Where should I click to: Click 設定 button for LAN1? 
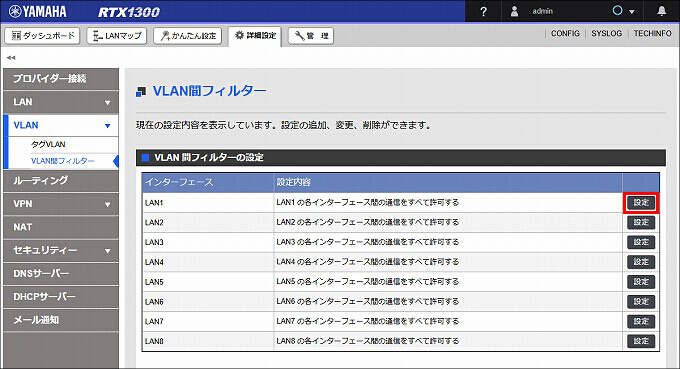coord(641,202)
